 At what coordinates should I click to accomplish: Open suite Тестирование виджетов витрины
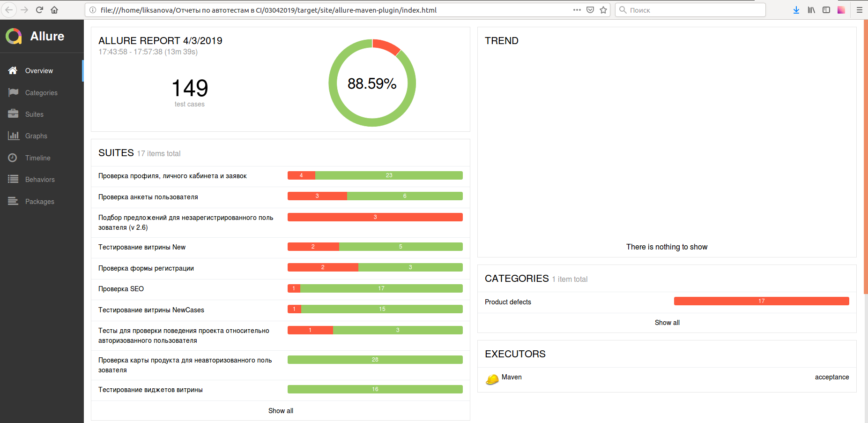click(x=281, y=390)
